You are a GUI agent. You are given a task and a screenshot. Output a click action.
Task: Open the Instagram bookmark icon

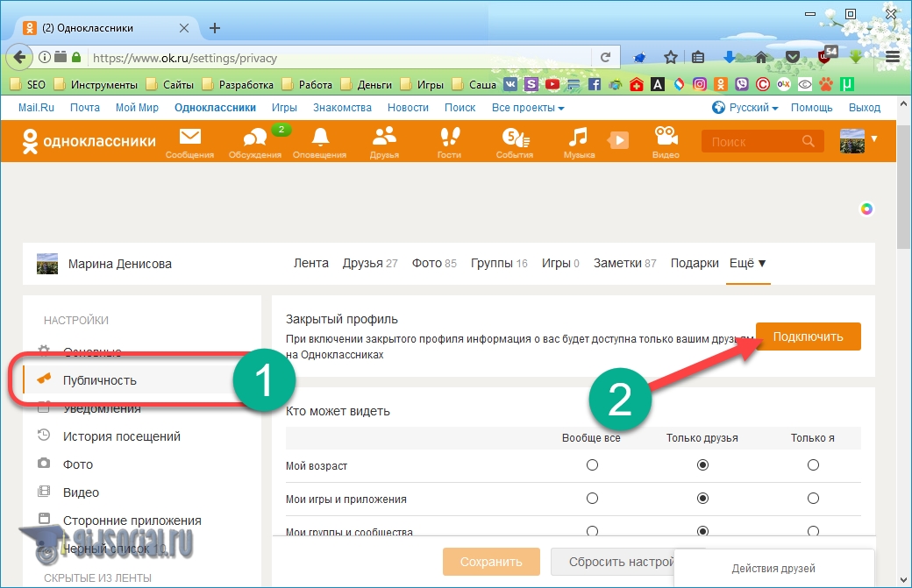[x=700, y=84]
